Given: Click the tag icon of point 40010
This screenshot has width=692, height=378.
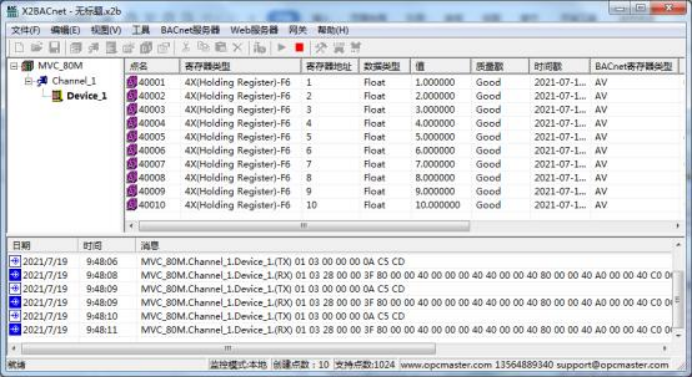Looking at the screenshot, I should (132, 205).
